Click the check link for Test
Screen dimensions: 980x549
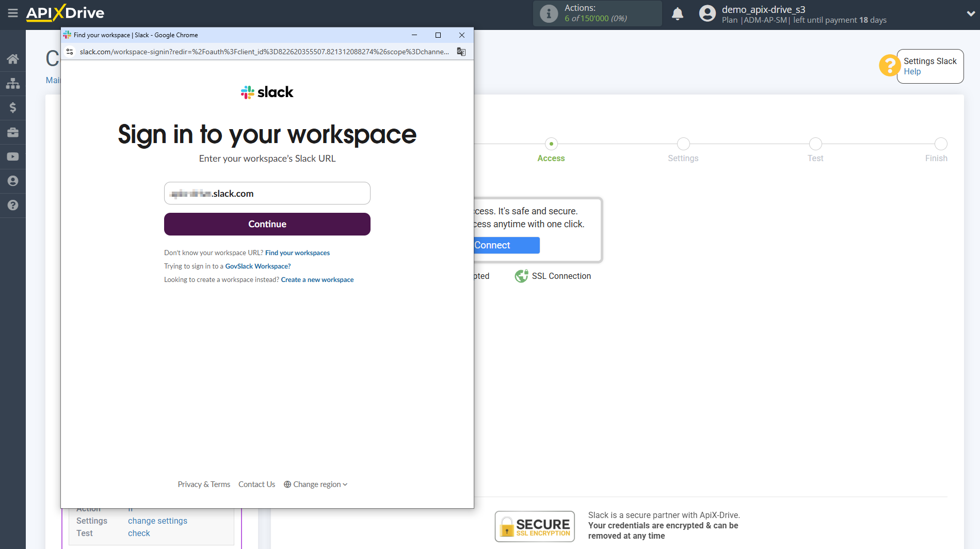coord(139,533)
